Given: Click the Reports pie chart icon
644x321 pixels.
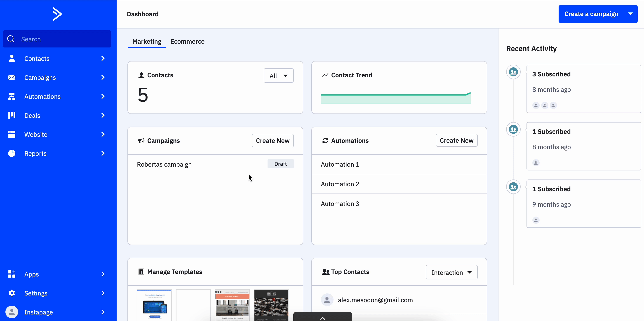Looking at the screenshot, I should click(12, 153).
